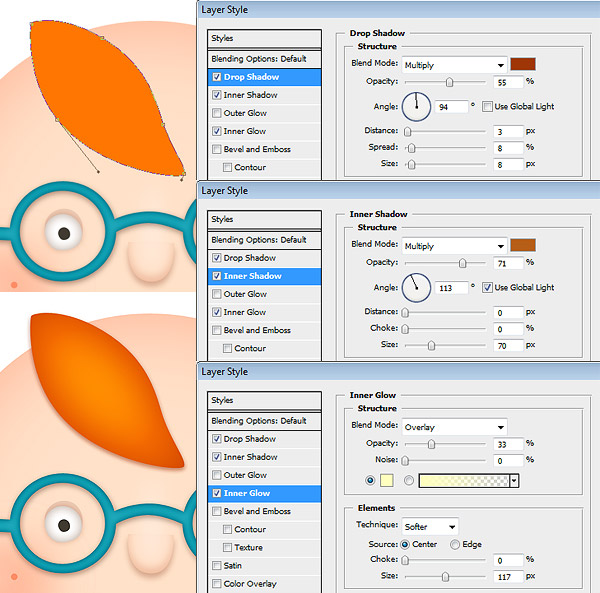Viewport: 600px width, 593px height.
Task: Click Drop Shadow Spread slider handle
Action: [x=411, y=148]
